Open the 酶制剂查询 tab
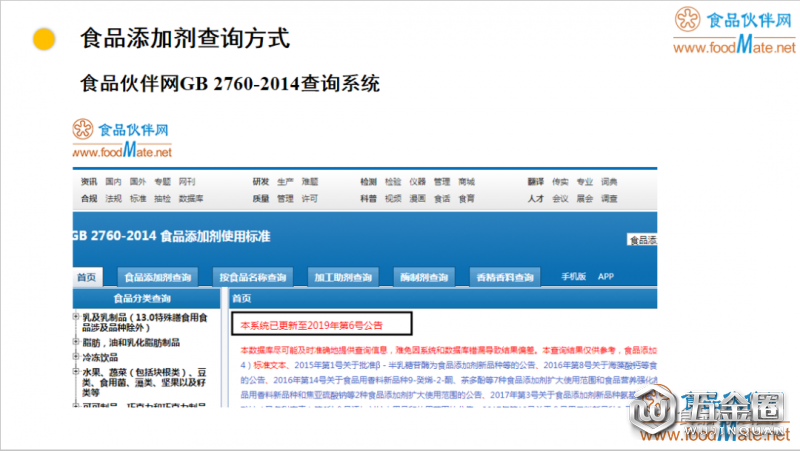The width and height of the screenshot is (800, 451). (x=424, y=277)
